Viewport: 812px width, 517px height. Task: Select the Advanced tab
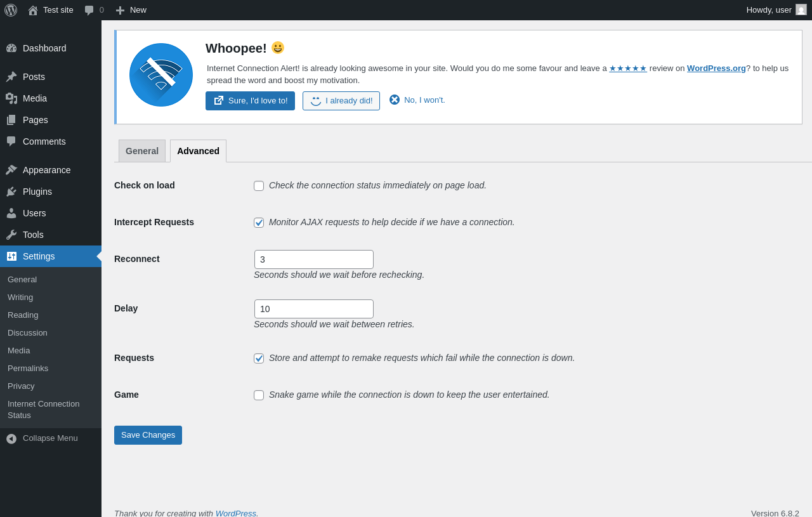click(198, 151)
